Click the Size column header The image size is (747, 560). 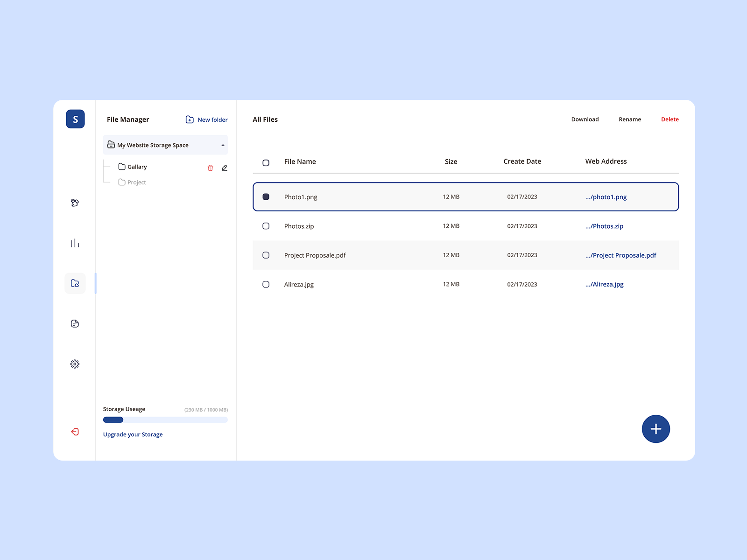(x=451, y=161)
